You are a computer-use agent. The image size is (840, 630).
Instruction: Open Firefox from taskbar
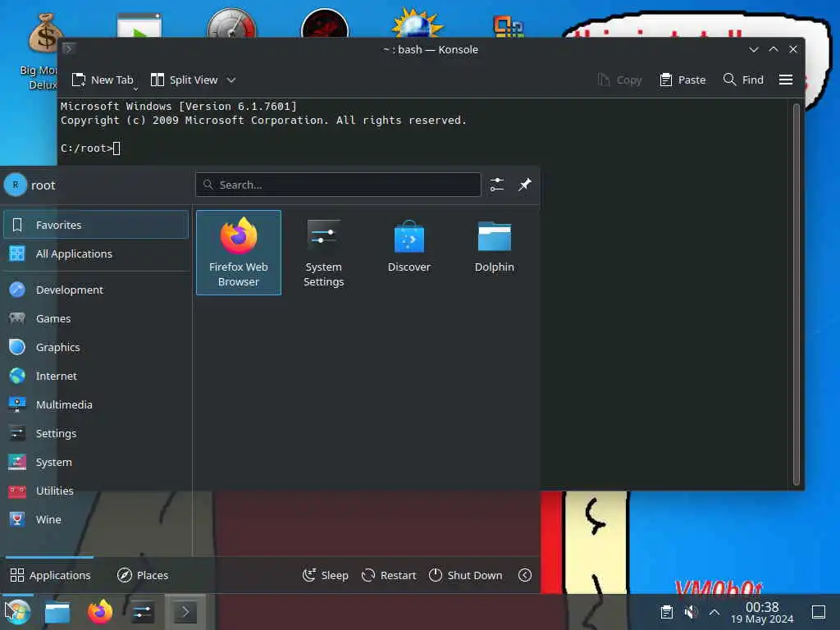(100, 612)
